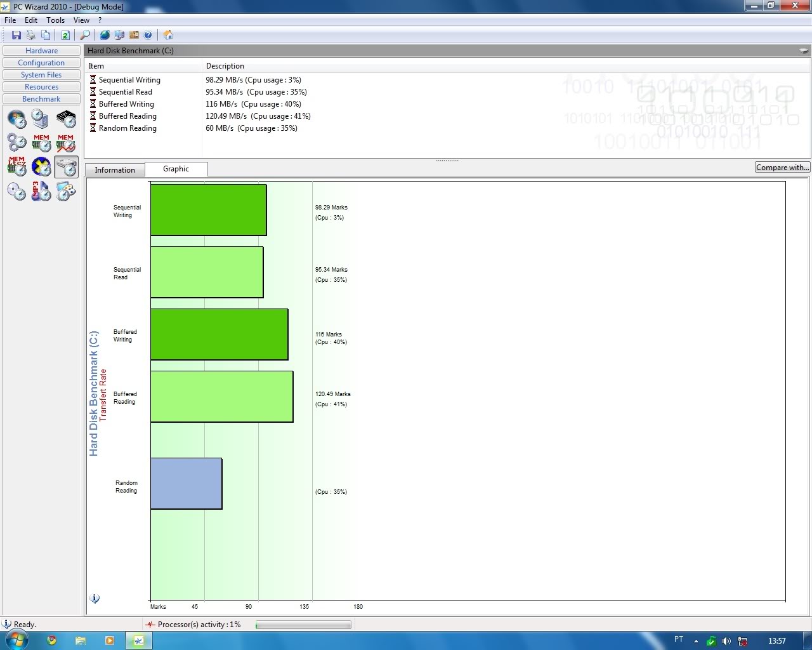Screen dimensions: 812x650
Task: Click the processor activity progress bar
Action: pos(303,625)
